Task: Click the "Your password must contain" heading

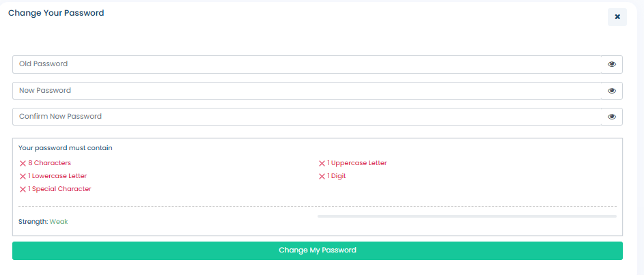Action: click(66, 148)
